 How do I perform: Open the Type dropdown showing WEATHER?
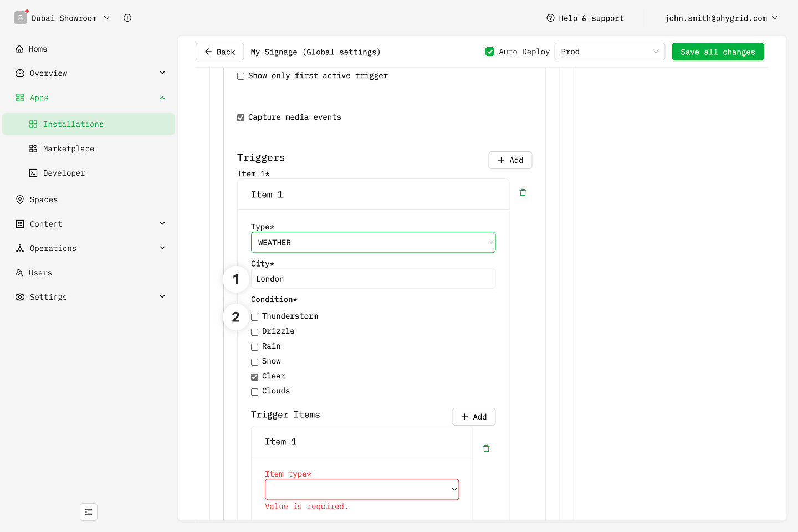[373, 242]
